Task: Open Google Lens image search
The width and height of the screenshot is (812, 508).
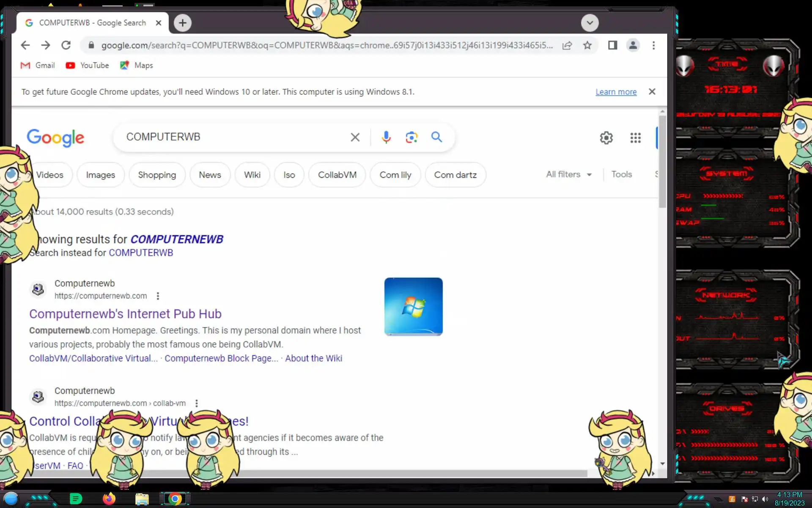Action: pos(411,137)
